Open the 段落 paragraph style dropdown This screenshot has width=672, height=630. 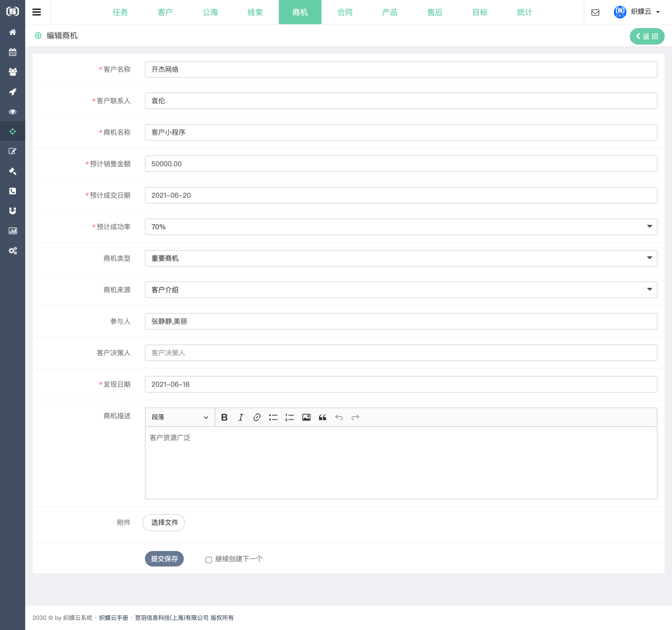[180, 417]
